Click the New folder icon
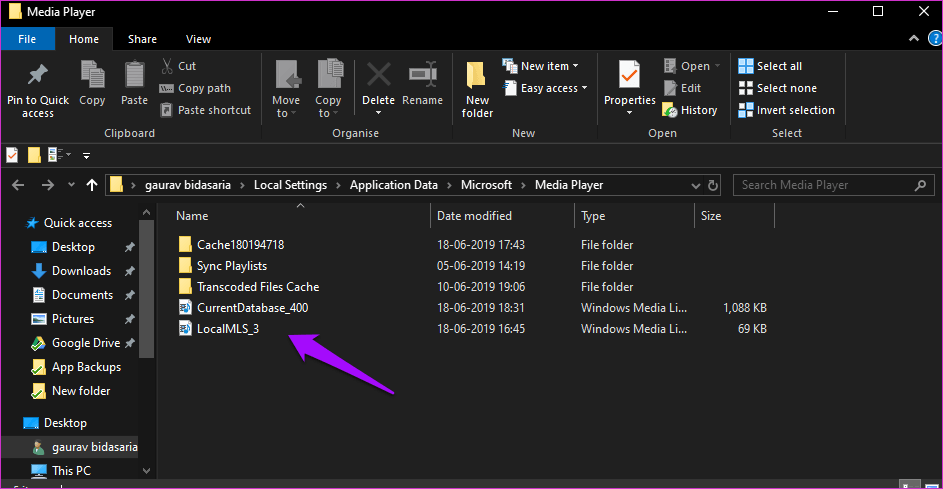The height and width of the screenshot is (489, 943). [476, 75]
